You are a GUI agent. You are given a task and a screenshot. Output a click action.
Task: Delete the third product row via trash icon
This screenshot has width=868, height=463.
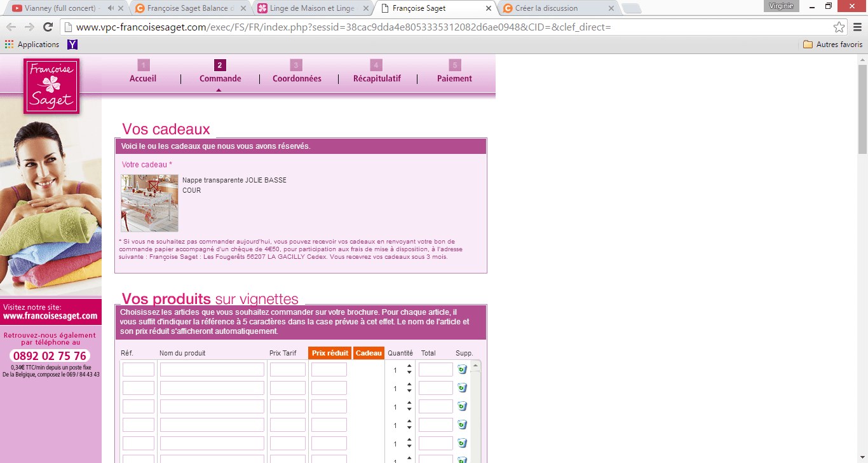pyautogui.click(x=462, y=406)
